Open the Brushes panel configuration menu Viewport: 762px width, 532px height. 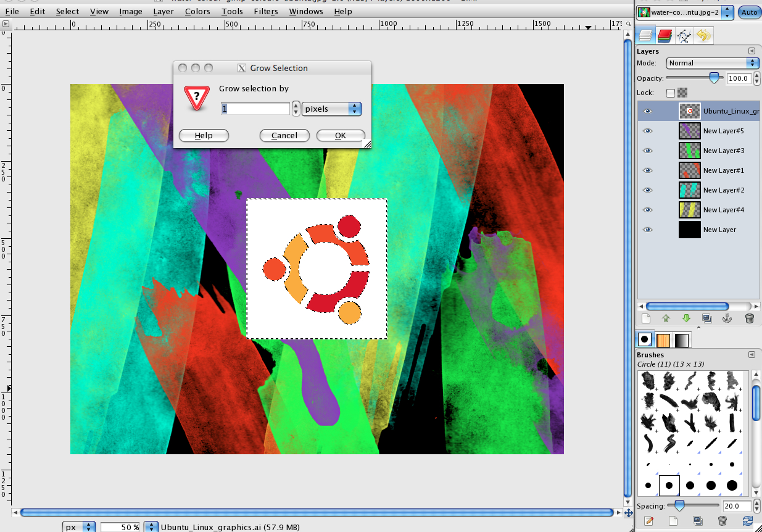752,355
